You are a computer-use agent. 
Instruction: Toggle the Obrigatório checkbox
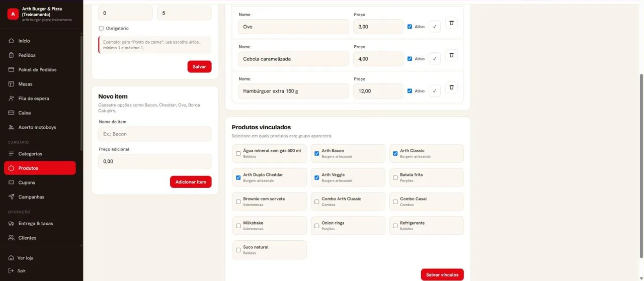pyautogui.click(x=101, y=28)
